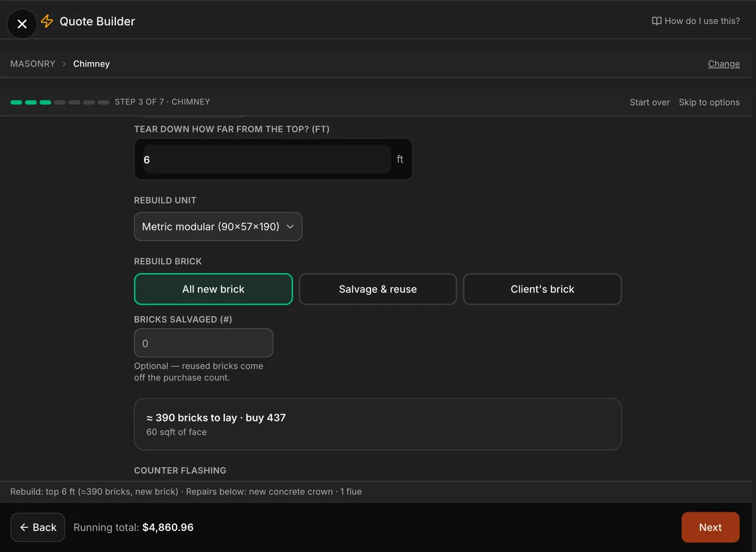Pick the Client's brick option

542,289
